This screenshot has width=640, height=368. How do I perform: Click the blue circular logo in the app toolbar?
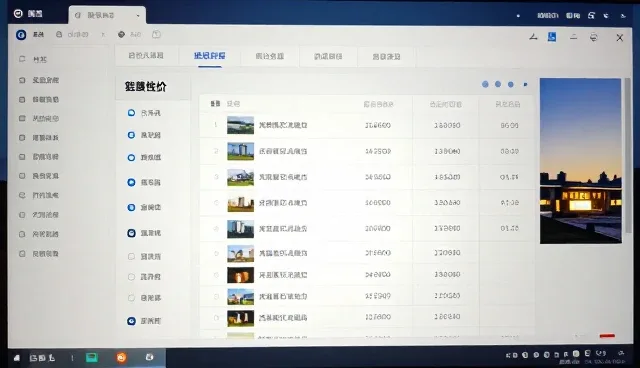pos(21,35)
